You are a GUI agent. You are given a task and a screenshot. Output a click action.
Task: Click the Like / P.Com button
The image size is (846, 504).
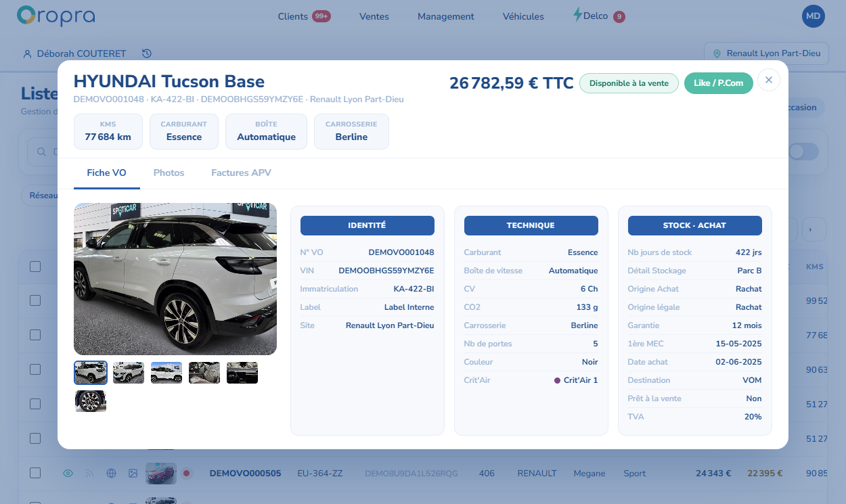pyautogui.click(x=719, y=83)
